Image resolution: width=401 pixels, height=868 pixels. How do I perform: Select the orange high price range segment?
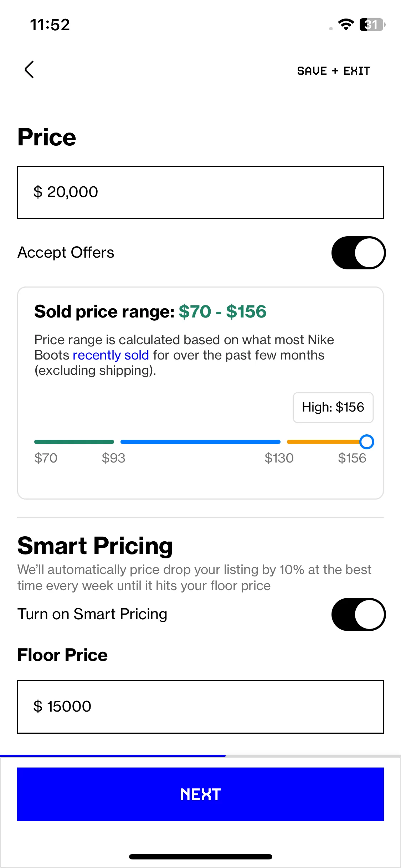323,442
